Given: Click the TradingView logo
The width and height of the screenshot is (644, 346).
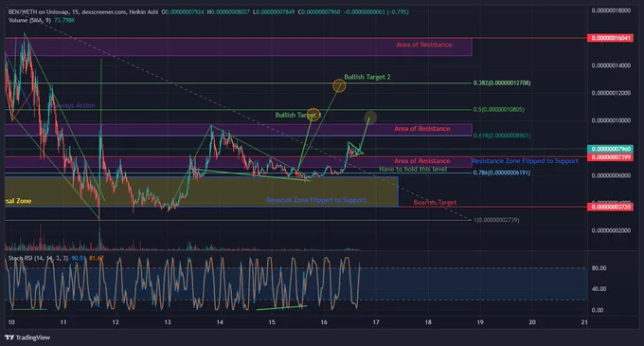Looking at the screenshot, I should [x=27, y=337].
